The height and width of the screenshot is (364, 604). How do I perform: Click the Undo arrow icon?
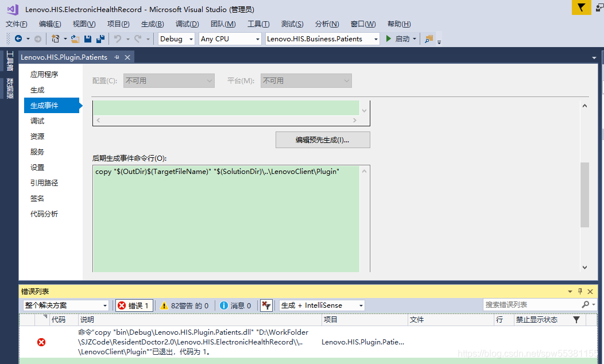pos(118,38)
